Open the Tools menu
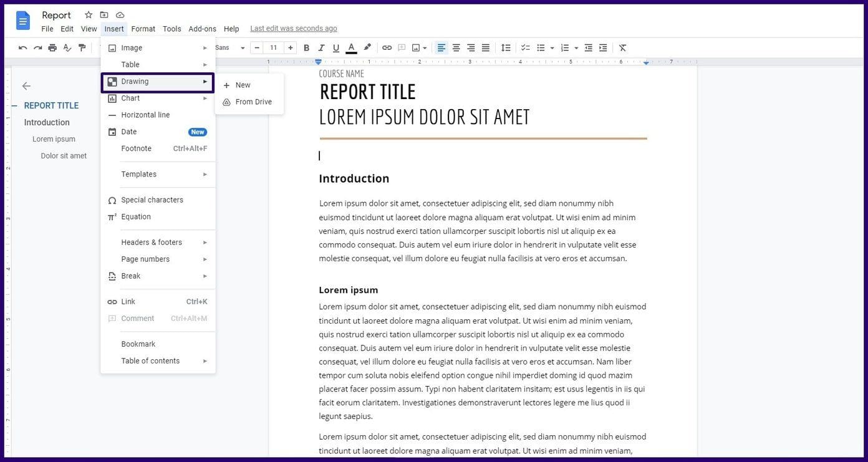 point(172,29)
